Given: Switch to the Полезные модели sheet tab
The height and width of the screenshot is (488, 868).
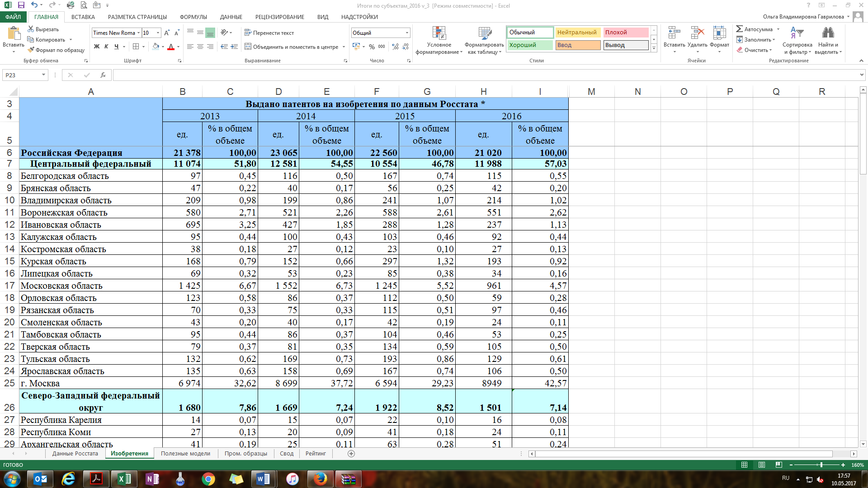Looking at the screenshot, I should (x=185, y=454).
